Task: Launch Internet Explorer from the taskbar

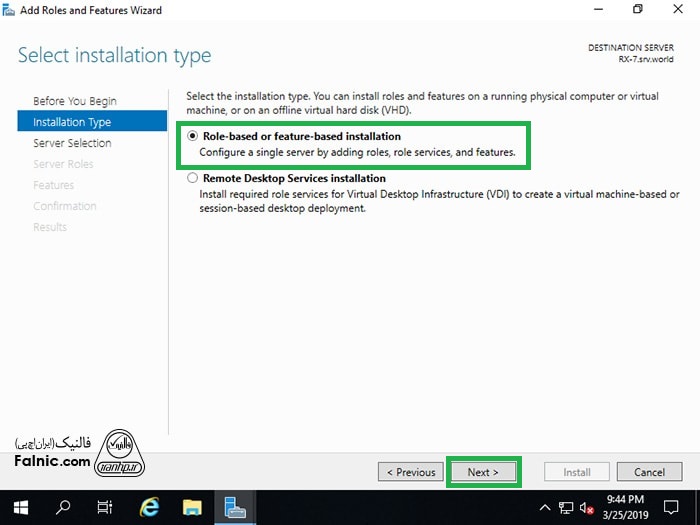Action: point(149,507)
